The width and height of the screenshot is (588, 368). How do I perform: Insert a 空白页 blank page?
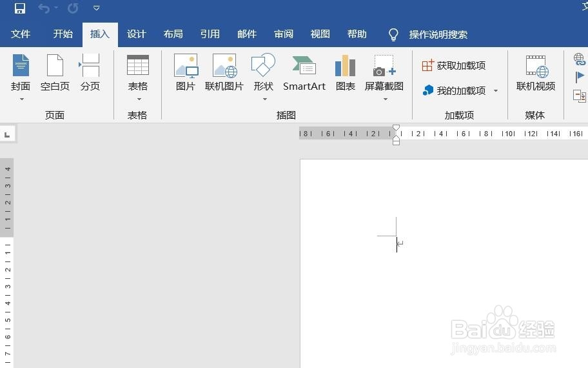click(55, 72)
